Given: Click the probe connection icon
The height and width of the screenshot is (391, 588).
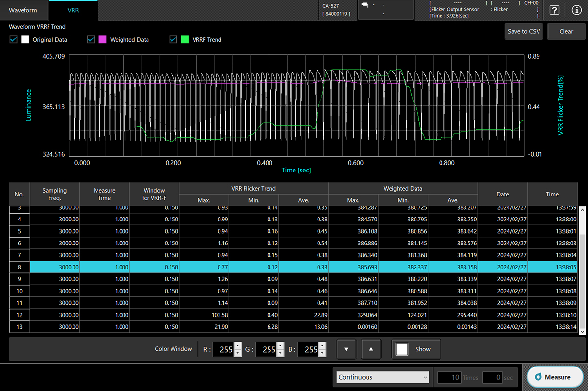Looking at the screenshot, I should coord(365,5).
